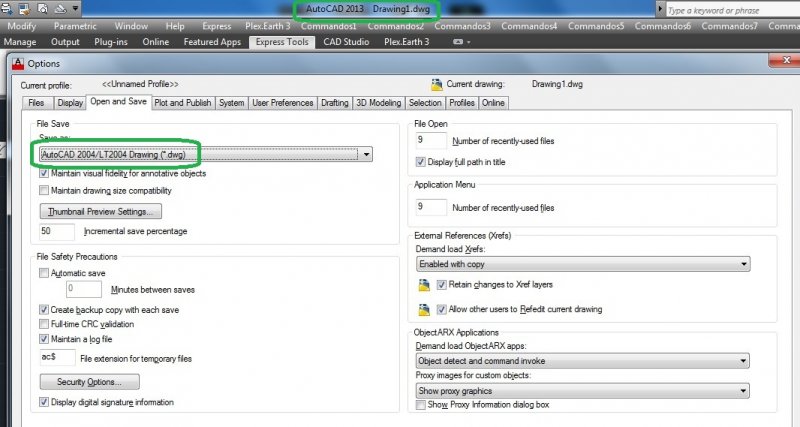This screenshot has width=800, height=427.
Task: Open the Help menu
Action: (175, 26)
